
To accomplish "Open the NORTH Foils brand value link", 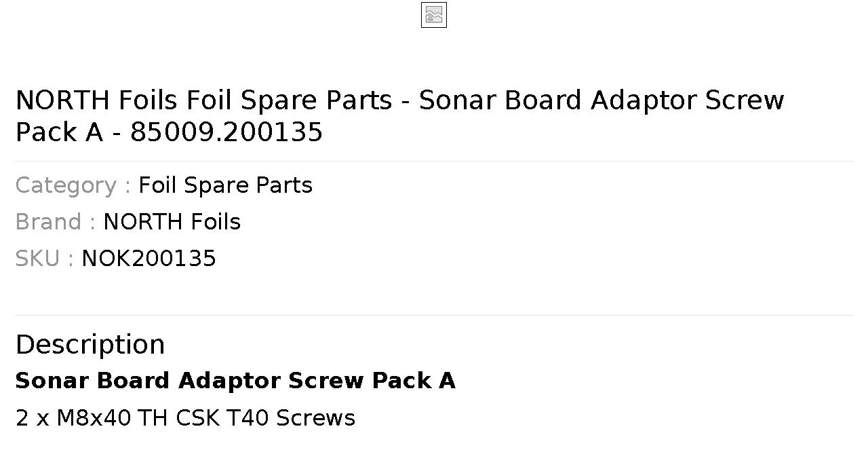I will (x=172, y=222).
